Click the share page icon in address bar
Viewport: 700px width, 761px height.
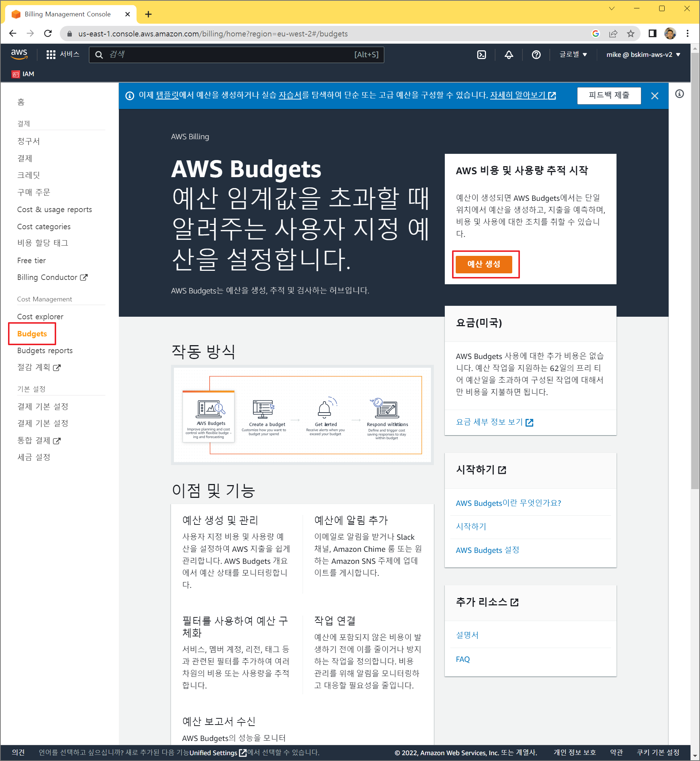(x=613, y=34)
